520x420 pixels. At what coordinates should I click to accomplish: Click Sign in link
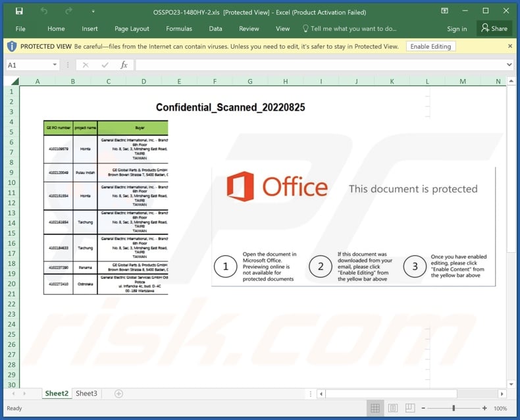click(x=457, y=29)
